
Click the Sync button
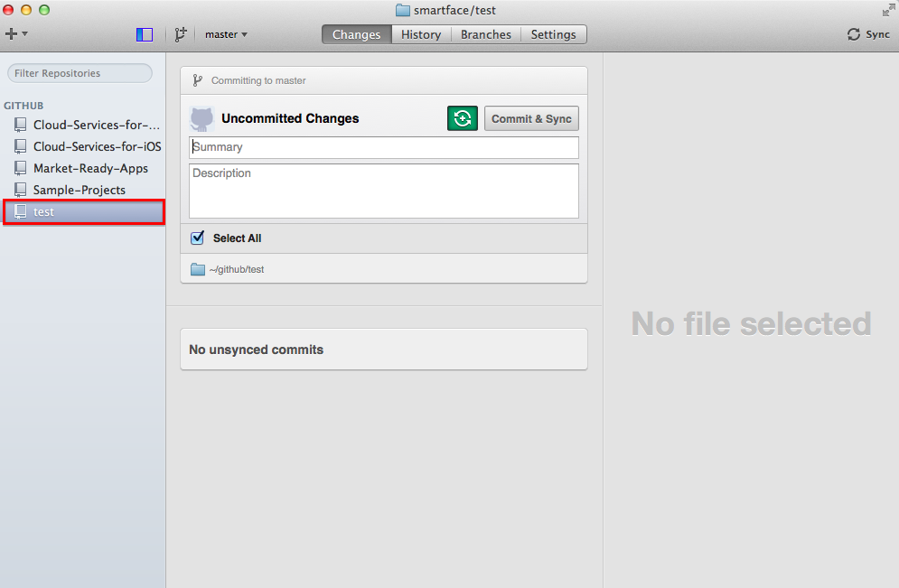(x=868, y=34)
